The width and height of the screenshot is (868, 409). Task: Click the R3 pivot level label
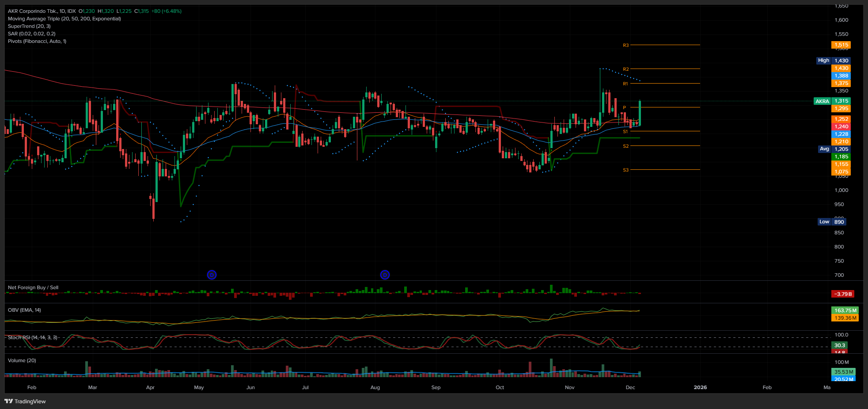coord(625,45)
